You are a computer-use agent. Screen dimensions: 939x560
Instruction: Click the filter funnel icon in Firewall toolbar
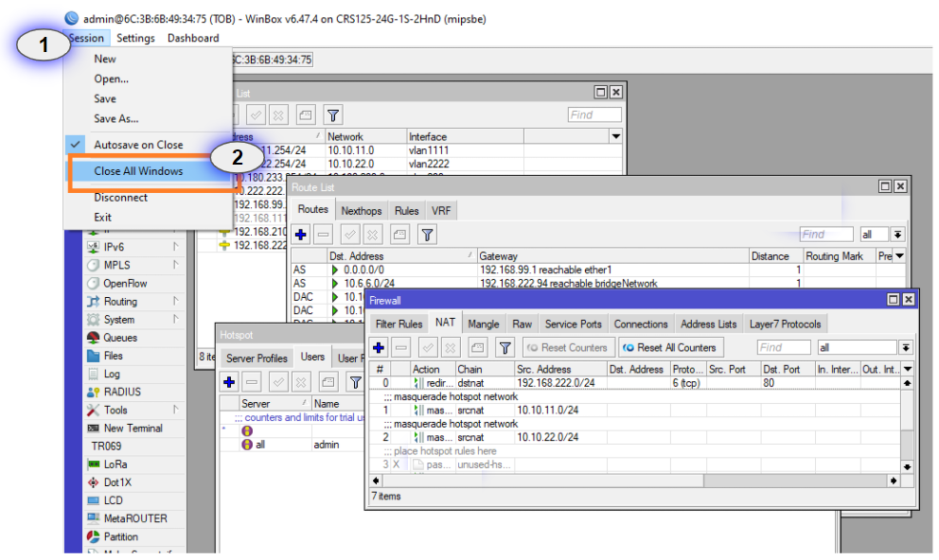click(x=505, y=347)
